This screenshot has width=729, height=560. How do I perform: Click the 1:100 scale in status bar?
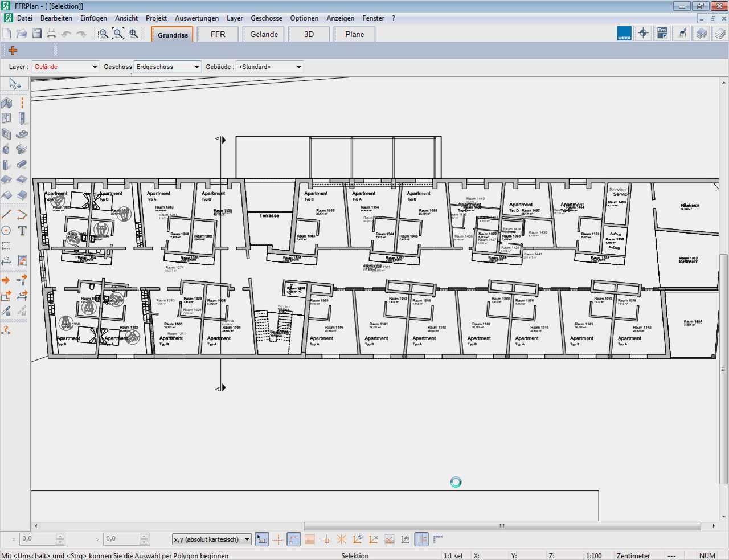(x=594, y=555)
